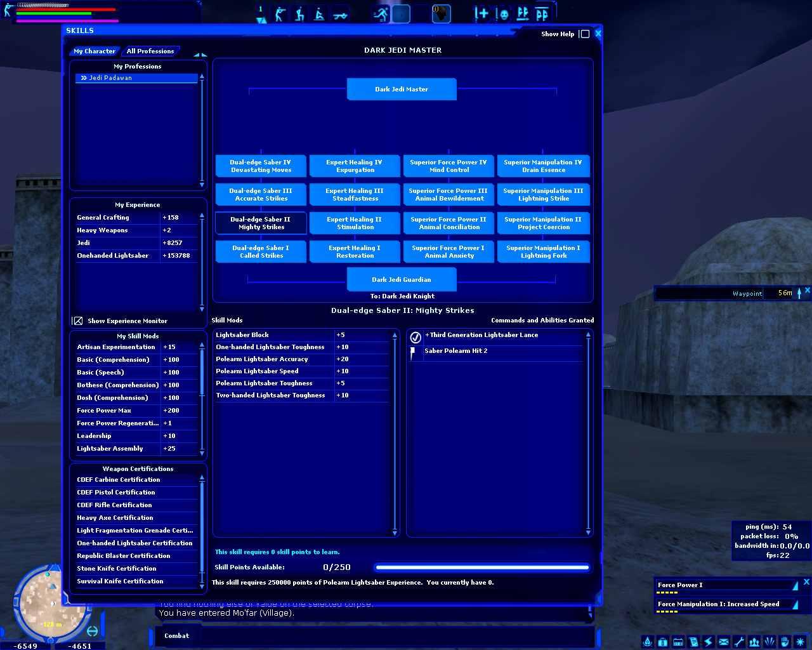This screenshot has width=812, height=650.
Task: Open the Combat chat tab
Action: [177, 635]
